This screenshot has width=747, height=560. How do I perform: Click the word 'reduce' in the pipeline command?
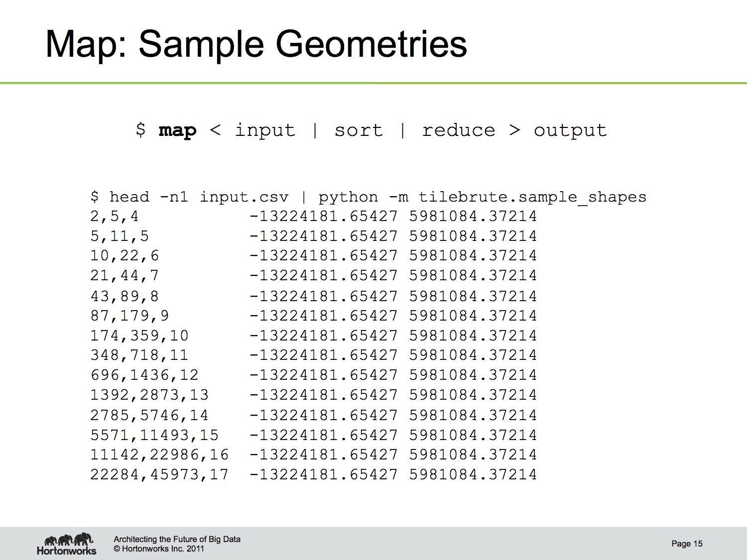[x=459, y=130]
